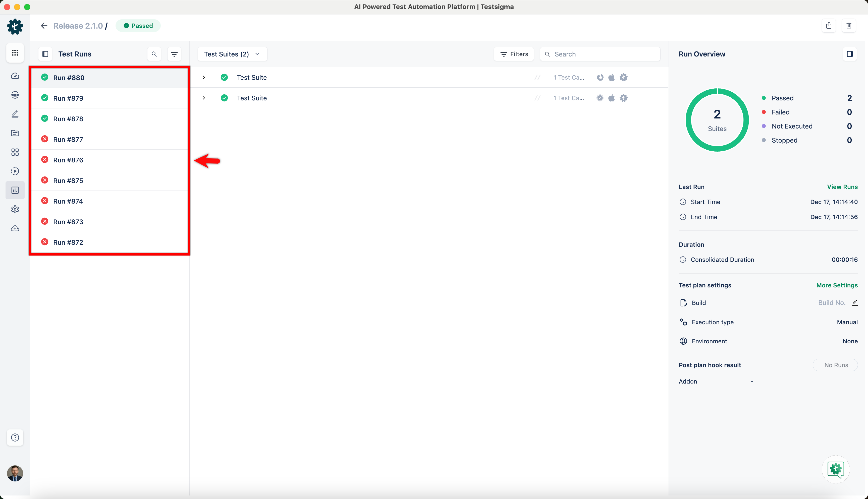Click the Filters button
Screen dimensions: 868x499
tap(514, 54)
